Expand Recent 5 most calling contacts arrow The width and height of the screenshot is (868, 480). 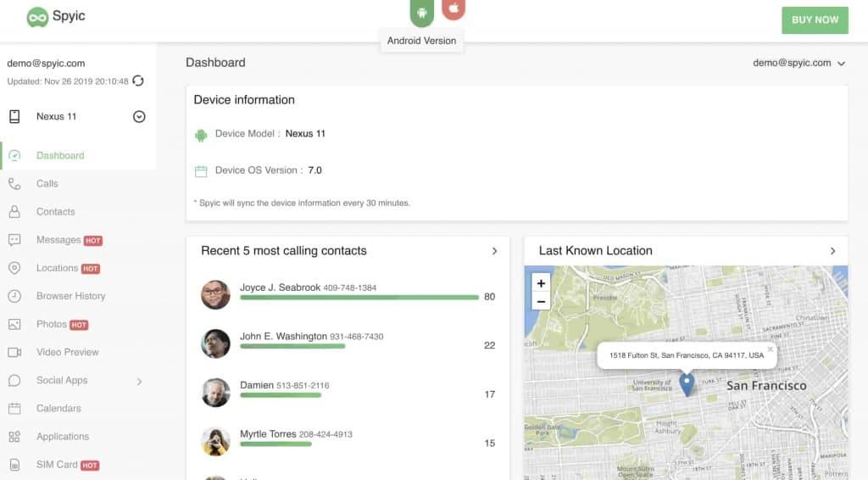[x=494, y=251]
